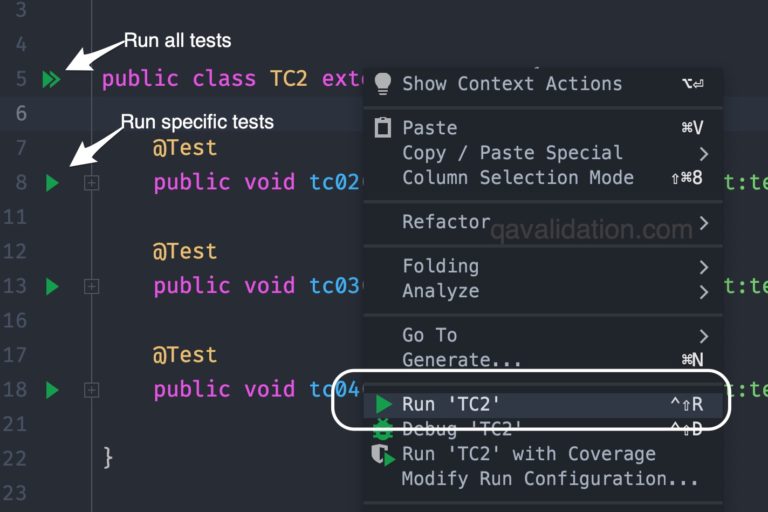Click the bug icon beside Debug 'TC2'
Image resolution: width=768 pixels, height=512 pixels.
(x=383, y=430)
